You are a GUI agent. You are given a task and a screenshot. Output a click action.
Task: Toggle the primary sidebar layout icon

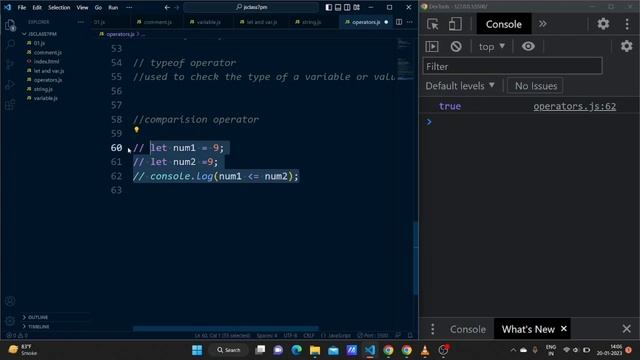329,7
